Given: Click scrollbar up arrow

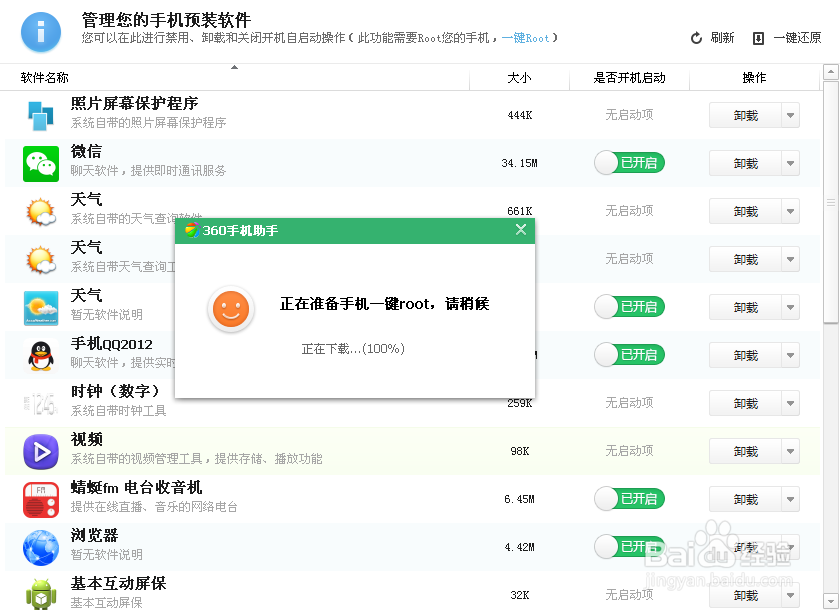Looking at the screenshot, I should [x=831, y=72].
